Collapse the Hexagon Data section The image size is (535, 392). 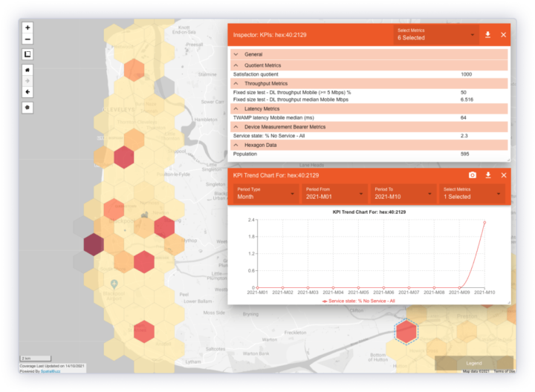pyautogui.click(x=236, y=145)
